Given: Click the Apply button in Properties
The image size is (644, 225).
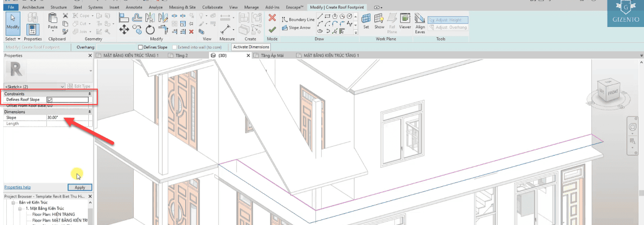Looking at the screenshot, I should tap(80, 187).
